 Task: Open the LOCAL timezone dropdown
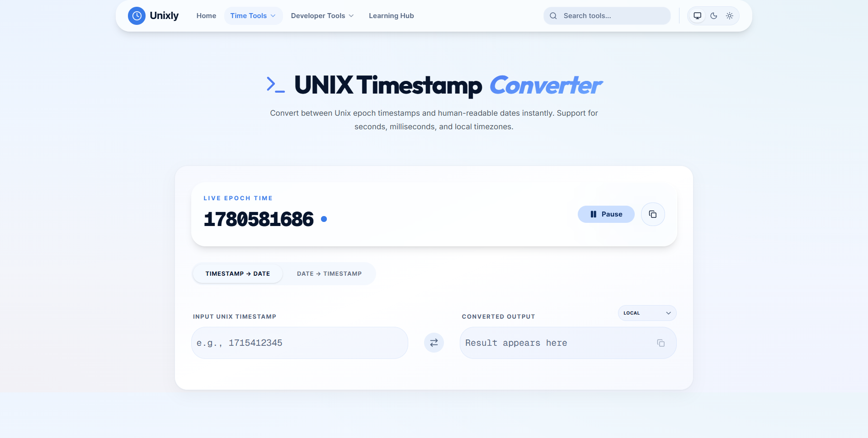647,313
